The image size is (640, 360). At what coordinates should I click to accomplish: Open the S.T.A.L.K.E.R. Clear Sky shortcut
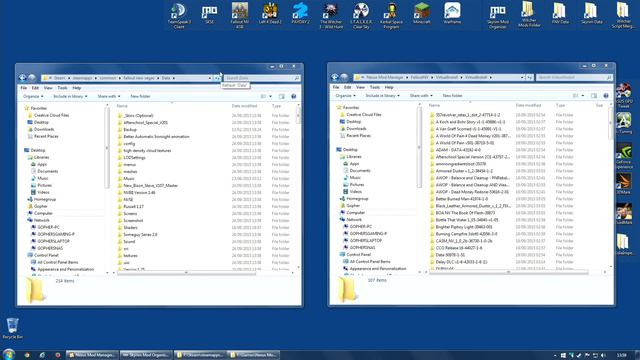click(361, 16)
